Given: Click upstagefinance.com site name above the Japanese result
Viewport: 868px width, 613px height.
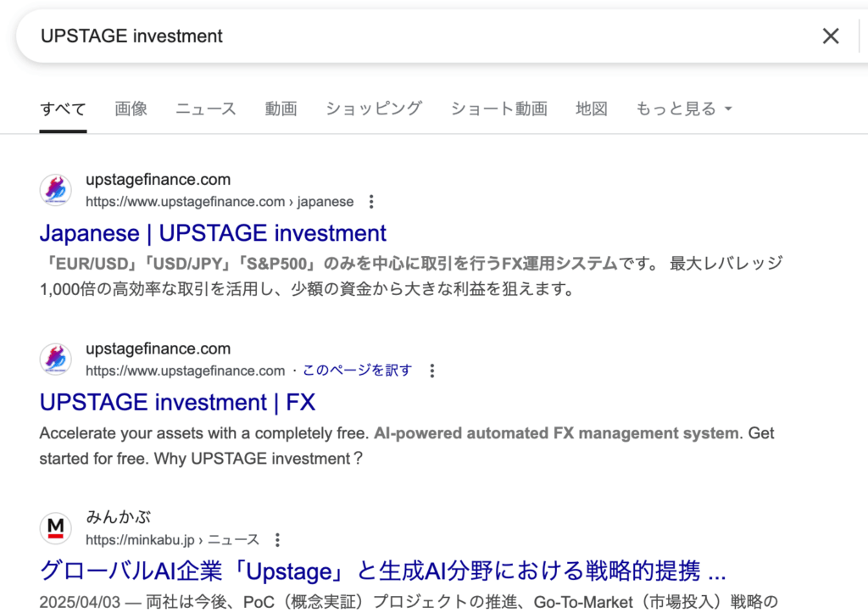Looking at the screenshot, I should tap(158, 180).
